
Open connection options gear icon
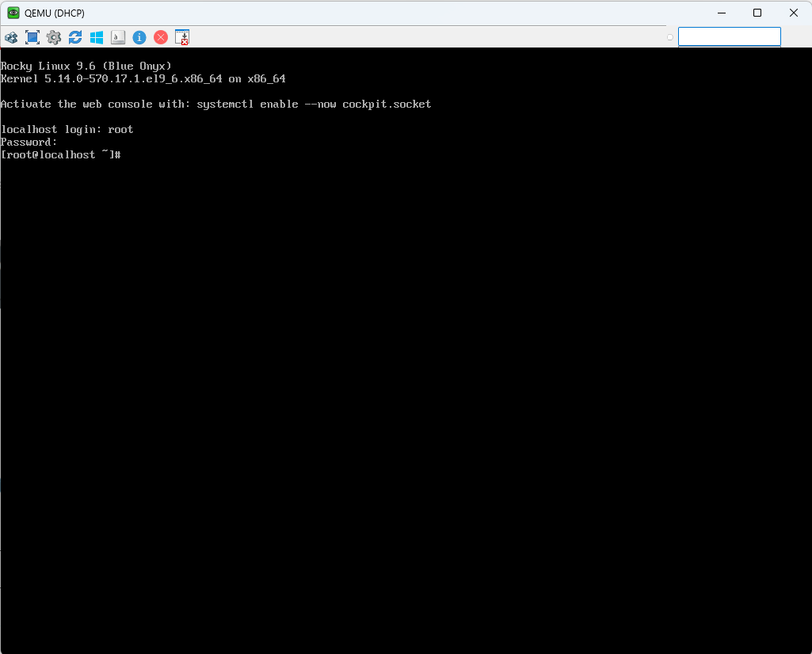pos(54,37)
